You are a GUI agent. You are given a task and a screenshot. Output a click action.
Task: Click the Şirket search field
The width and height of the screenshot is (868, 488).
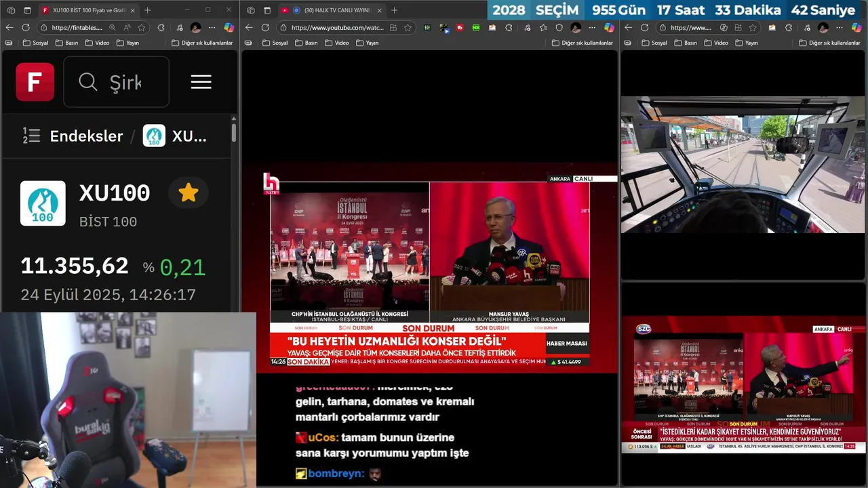tap(116, 82)
